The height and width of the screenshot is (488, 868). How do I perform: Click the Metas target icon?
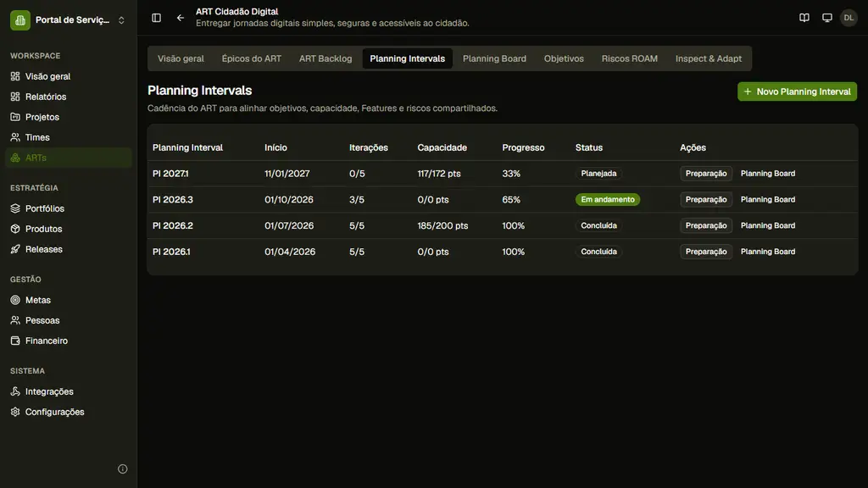[15, 300]
